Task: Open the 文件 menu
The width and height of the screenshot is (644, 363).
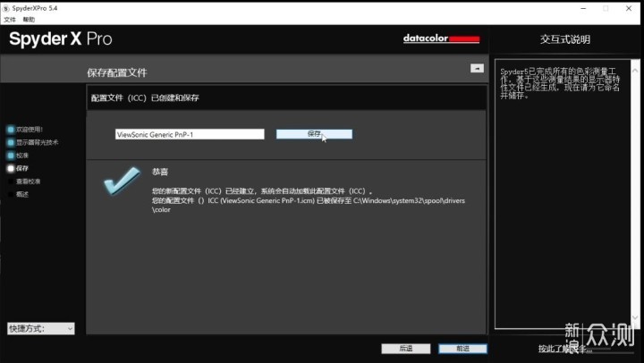Action: 10,20
